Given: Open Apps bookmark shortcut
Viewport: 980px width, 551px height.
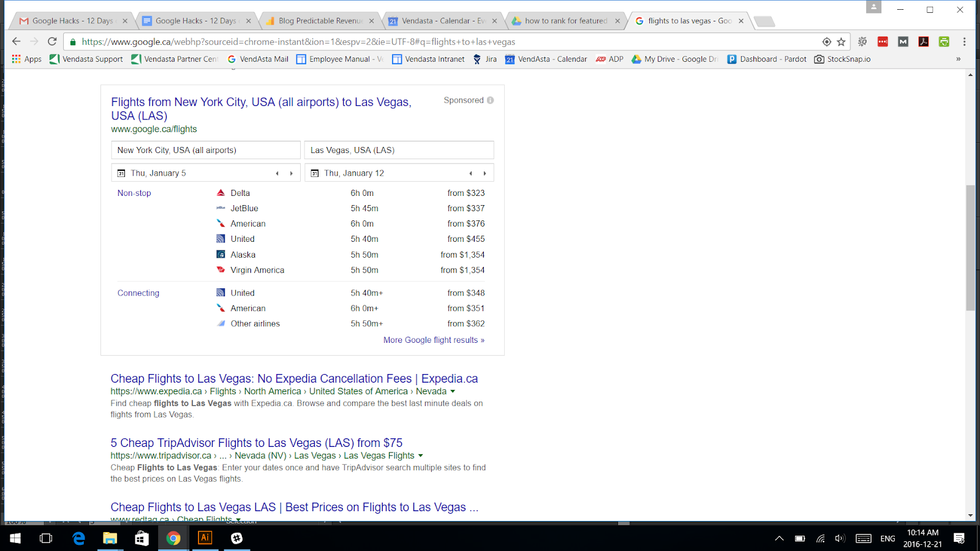Looking at the screenshot, I should coord(27,59).
